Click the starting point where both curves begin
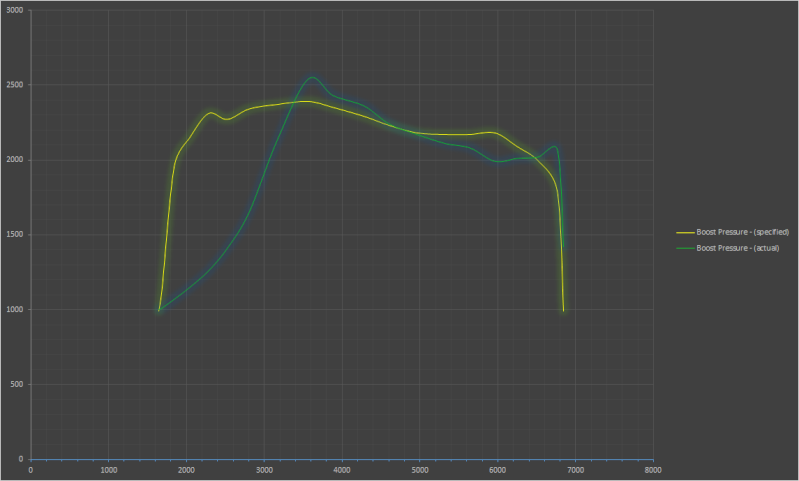799x481 pixels. coord(159,310)
